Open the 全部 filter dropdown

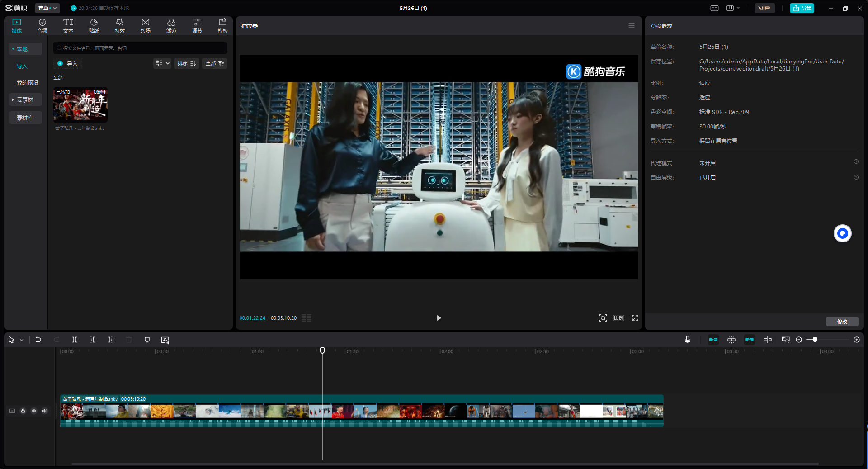[215, 63]
